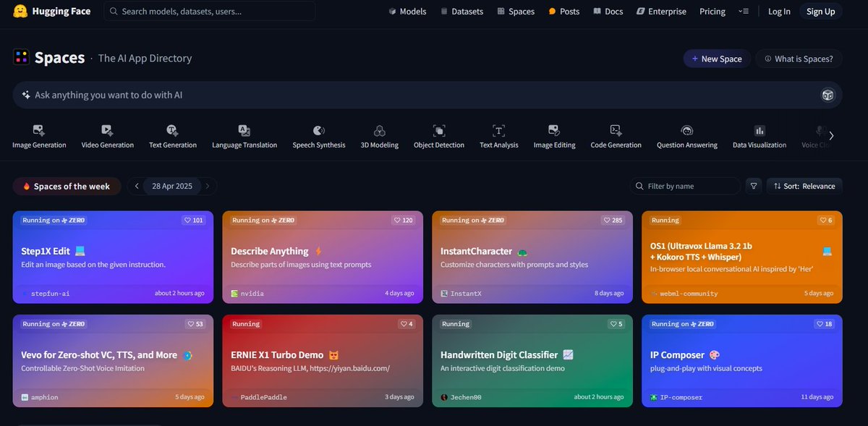Select the Text Analysis category
The width and height of the screenshot is (868, 426).
click(498, 136)
